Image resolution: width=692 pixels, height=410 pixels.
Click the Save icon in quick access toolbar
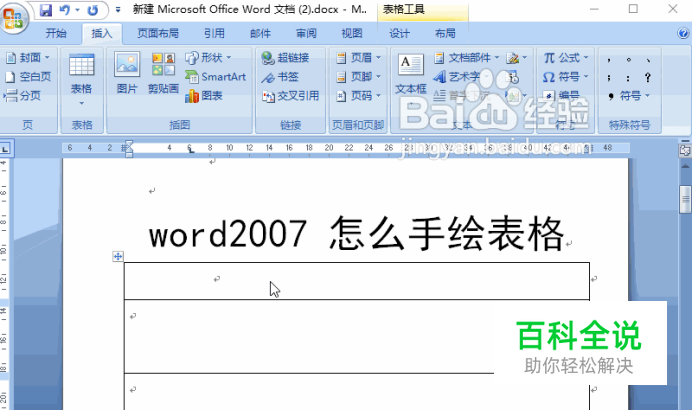(46, 10)
